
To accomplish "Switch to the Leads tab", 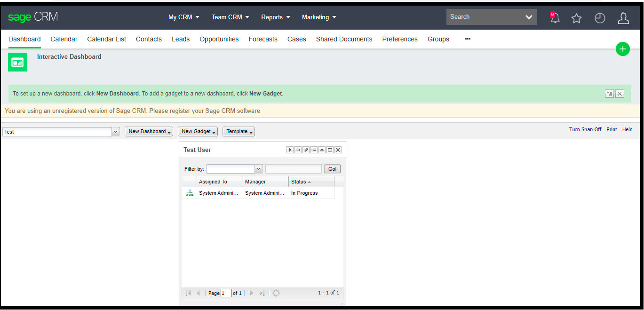I will (x=181, y=39).
